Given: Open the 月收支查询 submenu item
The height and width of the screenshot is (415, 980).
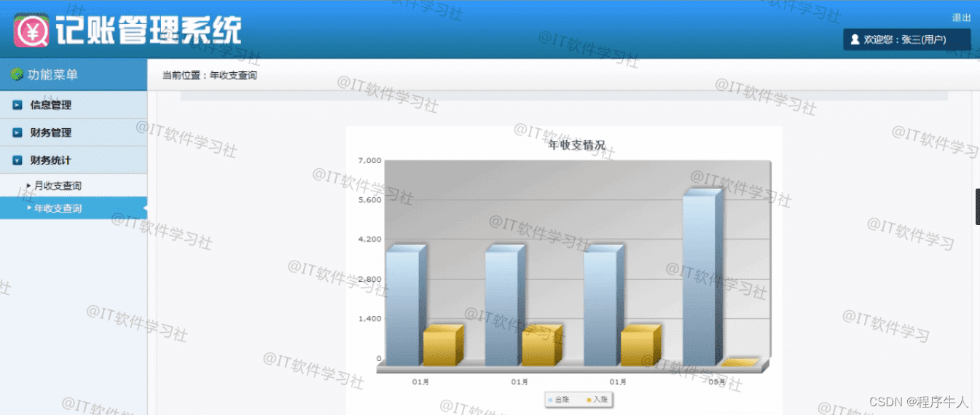Looking at the screenshot, I should 58,186.
